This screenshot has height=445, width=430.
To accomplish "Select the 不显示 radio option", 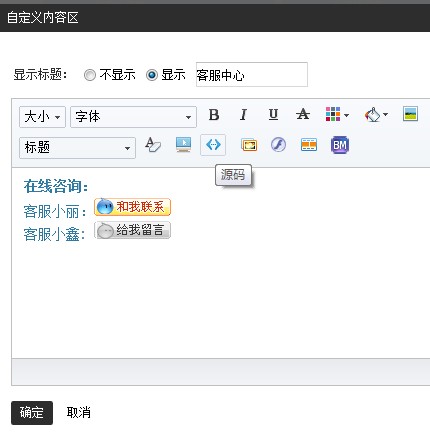I will pyautogui.click(x=89, y=75).
